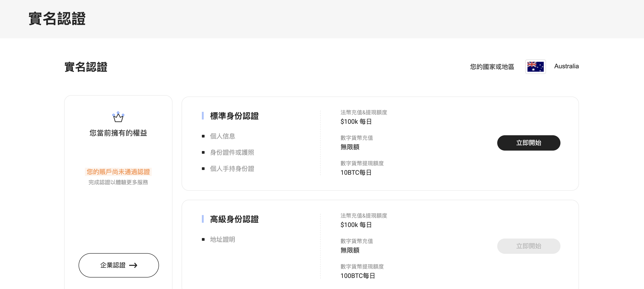Click 數字貨幣充值 label in standard card
Screen dimensions: 644x289
click(x=357, y=138)
